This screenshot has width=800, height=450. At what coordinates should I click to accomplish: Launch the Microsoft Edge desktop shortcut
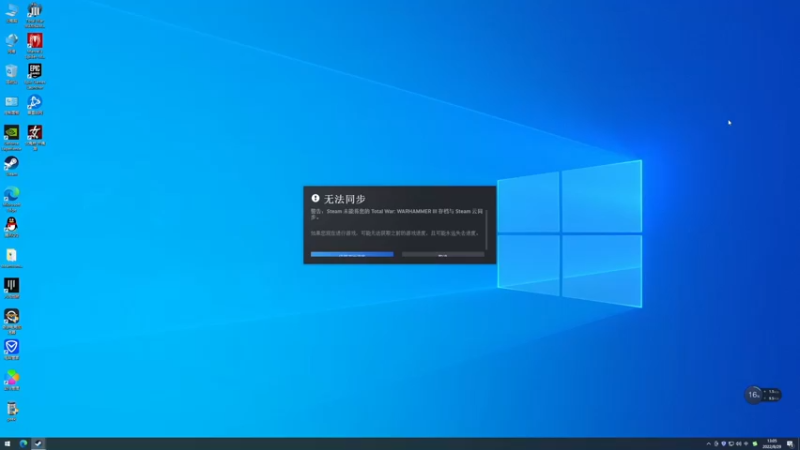click(x=11, y=198)
